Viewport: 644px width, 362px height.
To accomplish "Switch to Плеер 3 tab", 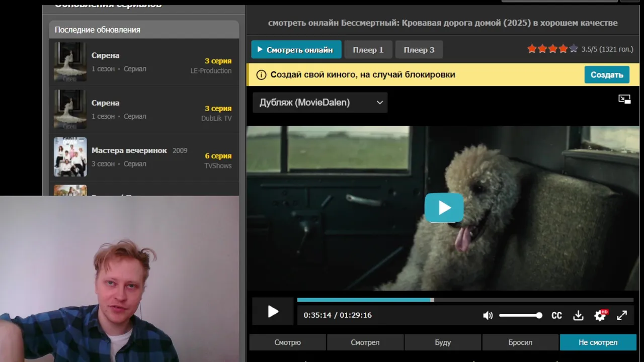I will point(419,50).
